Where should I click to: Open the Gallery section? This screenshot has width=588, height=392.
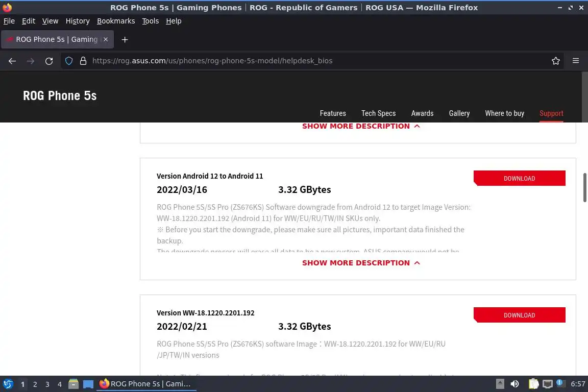click(x=459, y=113)
